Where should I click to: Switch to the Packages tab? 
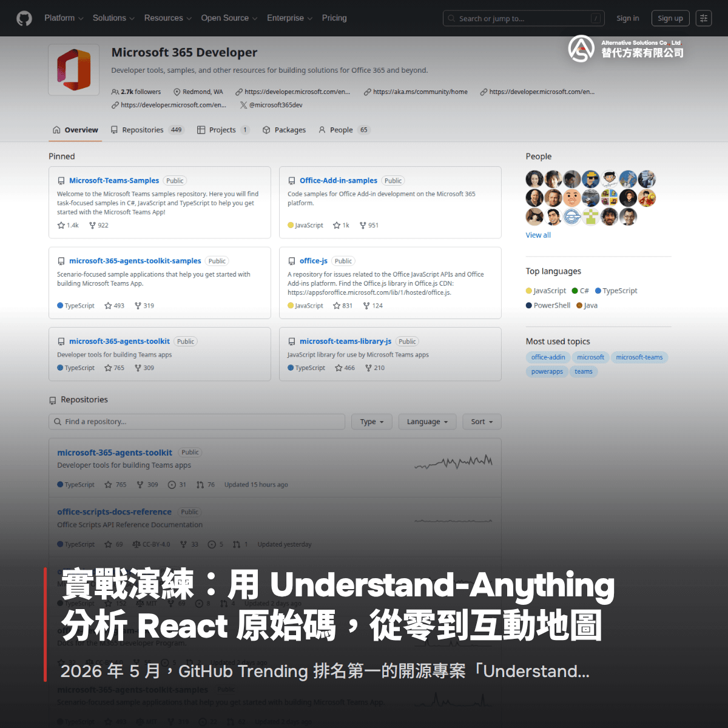pos(284,130)
